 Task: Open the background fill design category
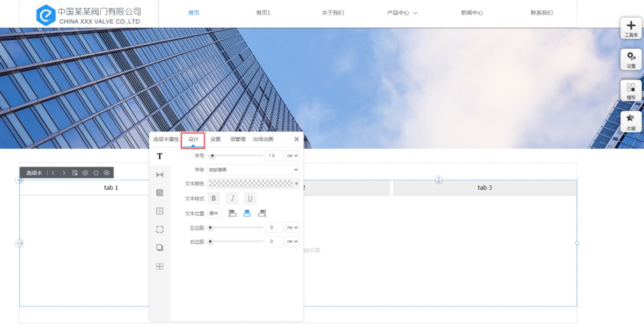(x=159, y=193)
